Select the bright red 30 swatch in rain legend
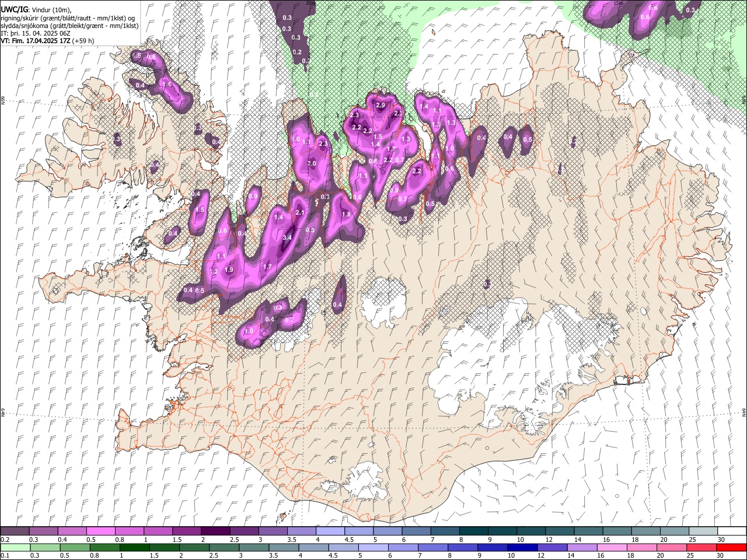The width and height of the screenshot is (747, 560). (732, 547)
